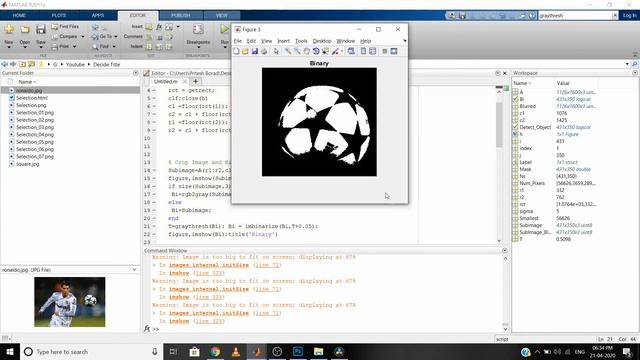Image resolution: width=640 pixels, height=360 pixels.
Task: Open Help menu in Figure 3 window
Action: [x=365, y=41]
